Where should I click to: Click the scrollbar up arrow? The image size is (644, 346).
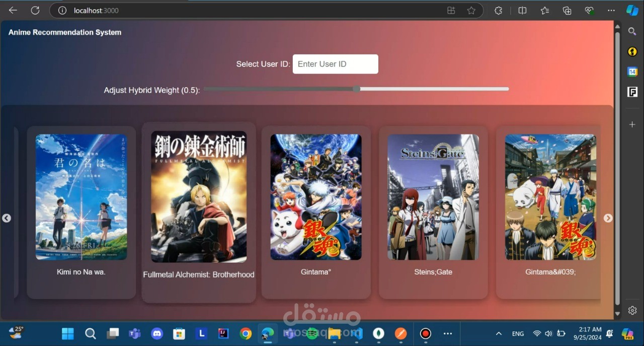click(x=617, y=27)
